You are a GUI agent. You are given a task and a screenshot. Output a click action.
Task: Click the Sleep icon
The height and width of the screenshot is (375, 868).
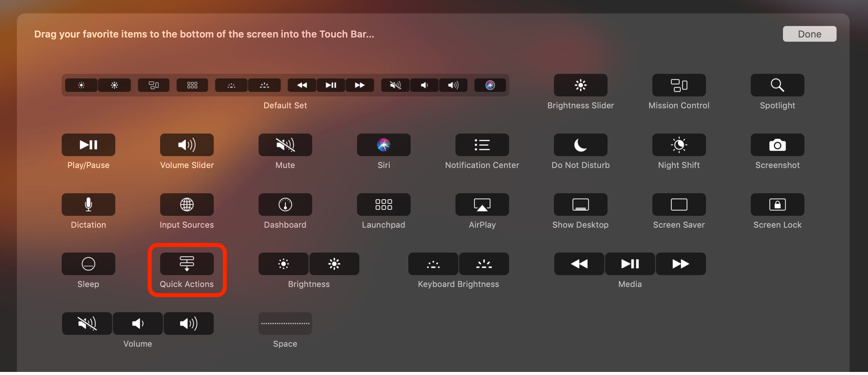(88, 264)
